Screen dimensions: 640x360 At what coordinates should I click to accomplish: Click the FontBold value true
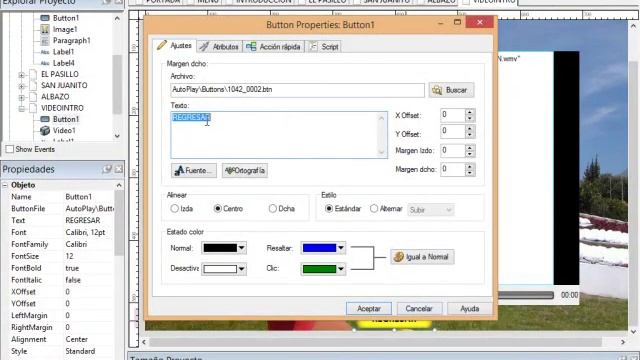click(x=72, y=268)
